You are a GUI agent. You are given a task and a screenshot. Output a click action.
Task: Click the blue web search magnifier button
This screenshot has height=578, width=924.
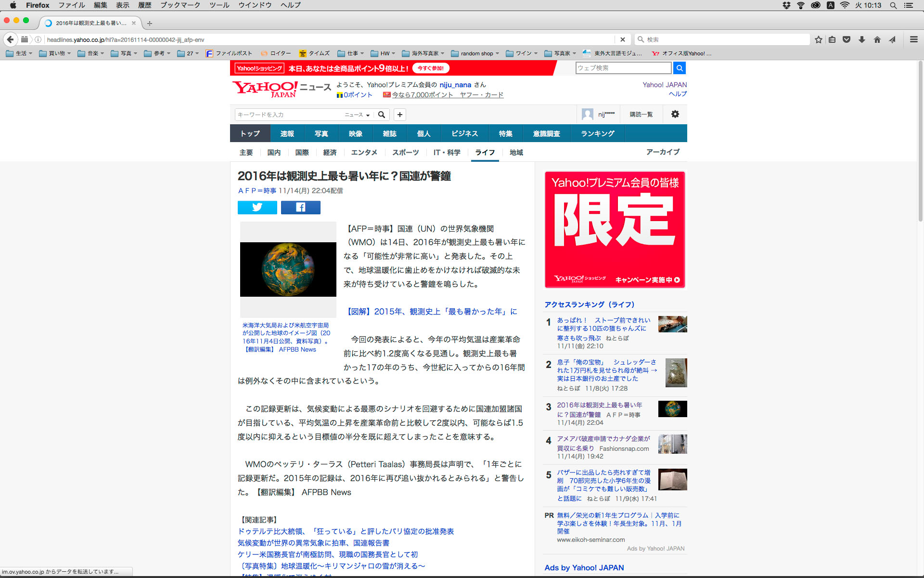[x=680, y=68]
